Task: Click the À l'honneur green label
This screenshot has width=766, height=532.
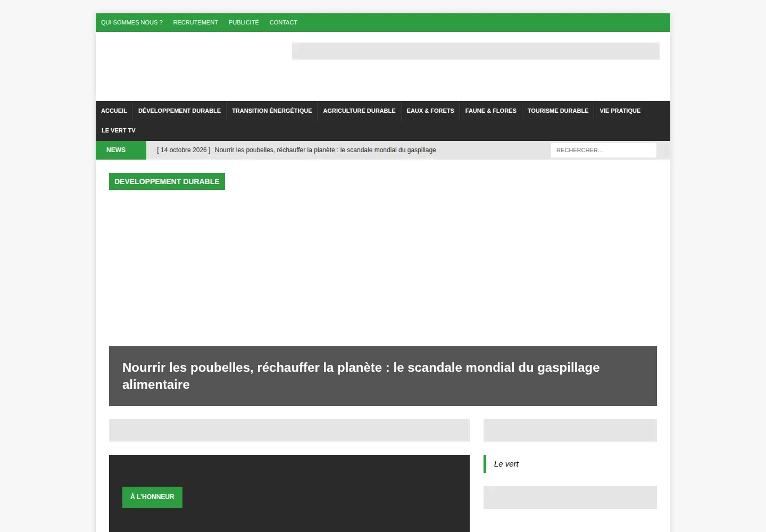Action: [152, 497]
